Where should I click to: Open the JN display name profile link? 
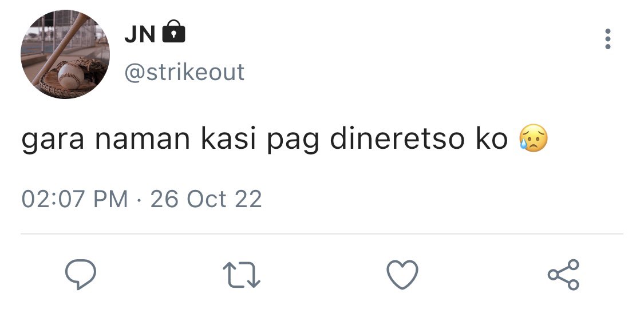click(140, 34)
